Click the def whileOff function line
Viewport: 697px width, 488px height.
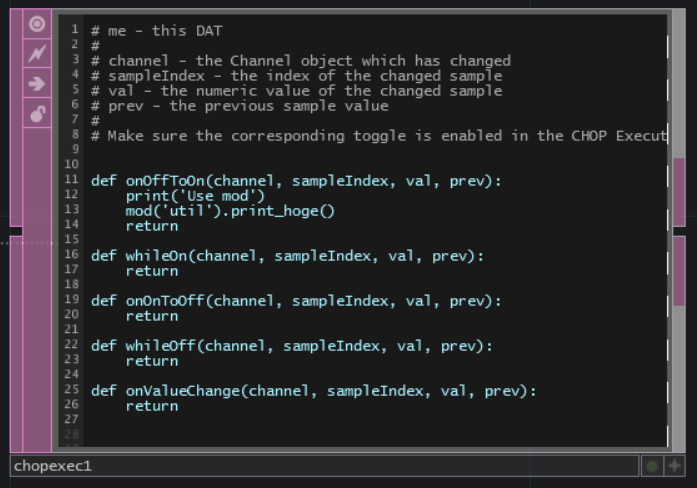tap(292, 346)
